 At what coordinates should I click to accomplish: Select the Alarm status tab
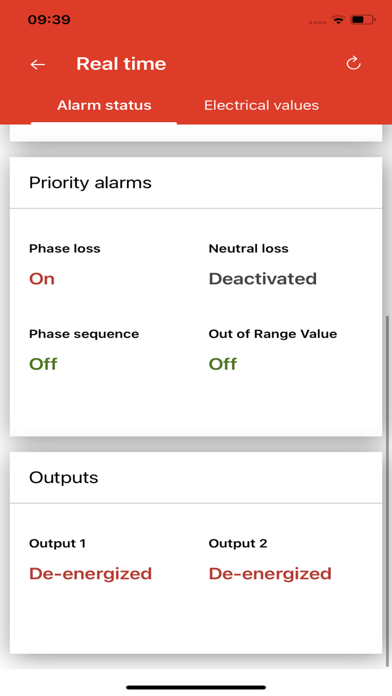click(x=104, y=105)
